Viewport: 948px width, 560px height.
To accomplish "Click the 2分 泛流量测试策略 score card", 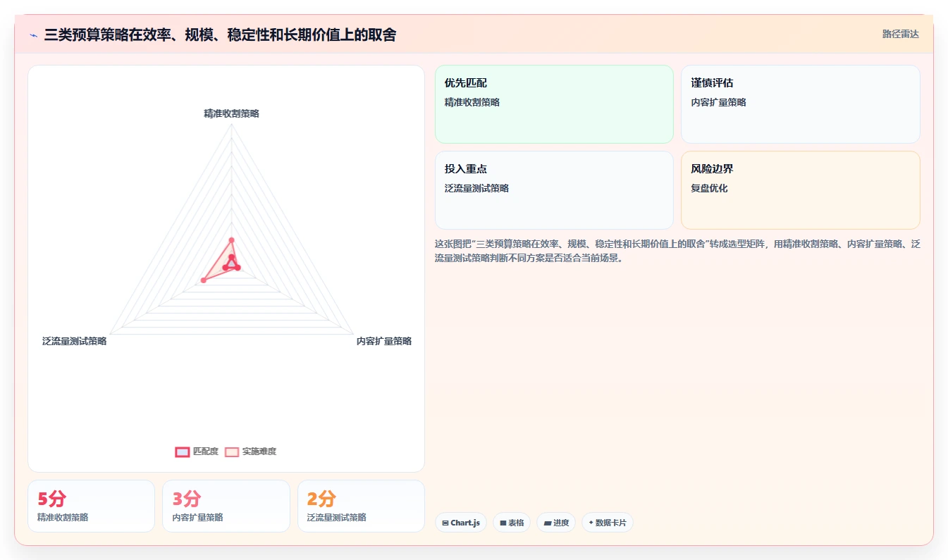I will coord(361,506).
